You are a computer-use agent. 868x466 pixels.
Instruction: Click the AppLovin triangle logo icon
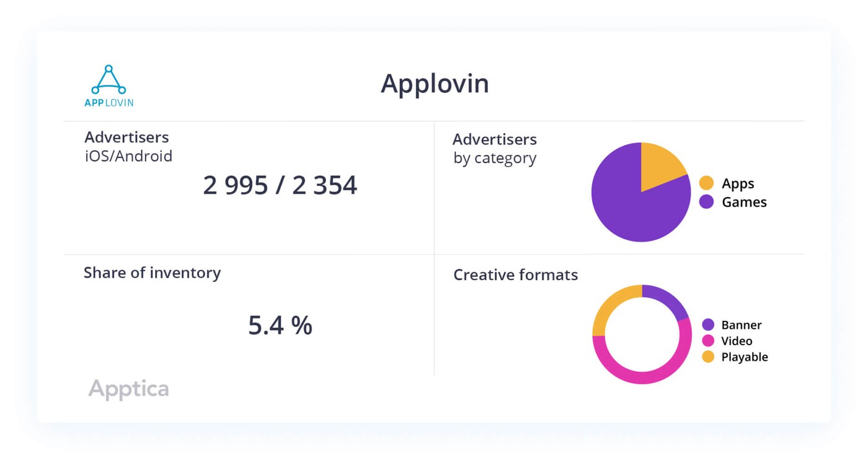pos(108,80)
